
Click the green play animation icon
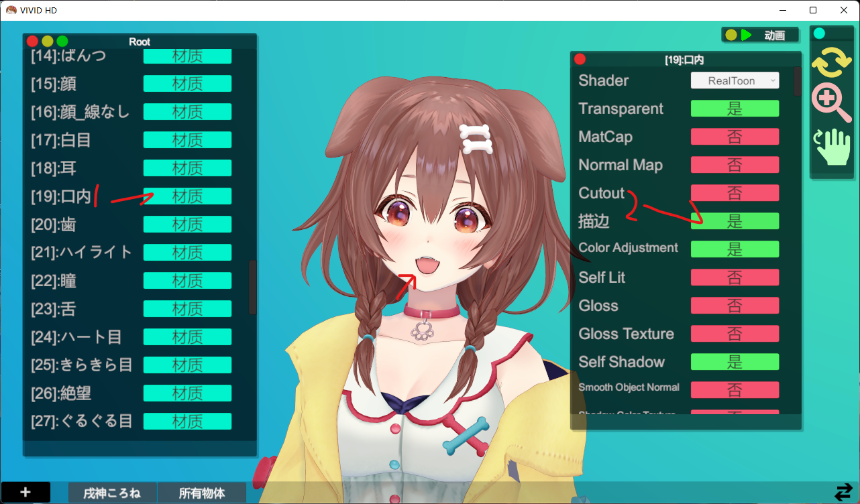[747, 35]
